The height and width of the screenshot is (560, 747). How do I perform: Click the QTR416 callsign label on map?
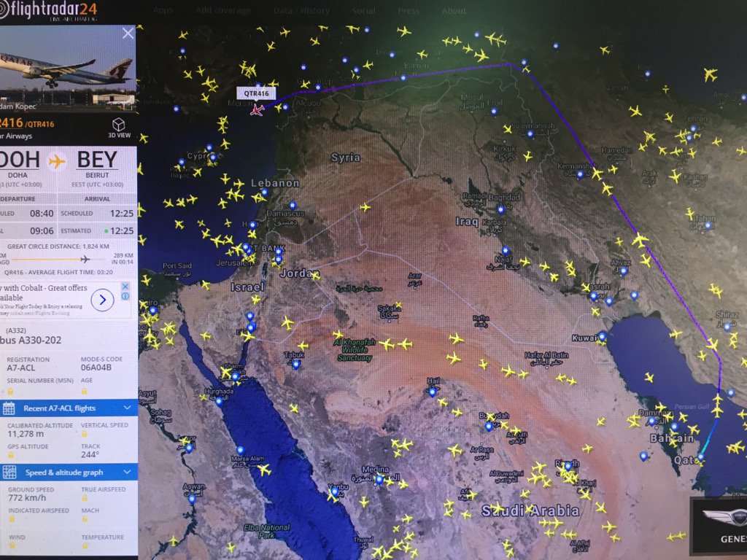(256, 93)
